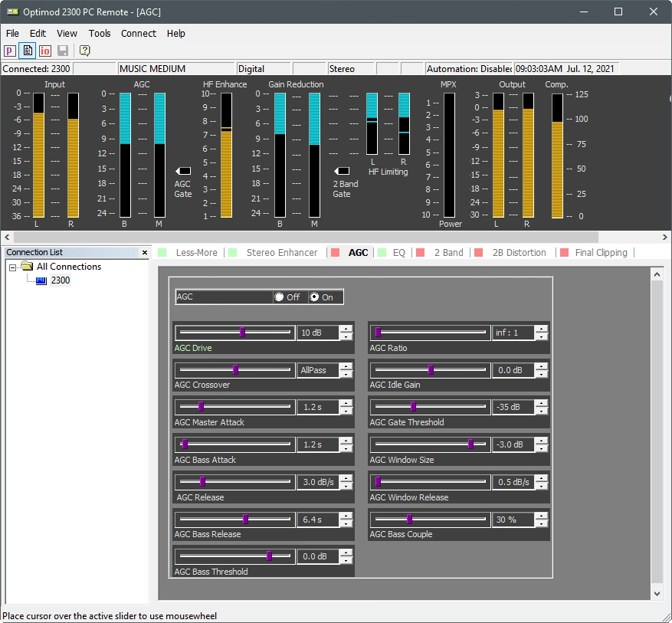Switch to the 2 Band tab
The image size is (672, 623).
[449, 253]
